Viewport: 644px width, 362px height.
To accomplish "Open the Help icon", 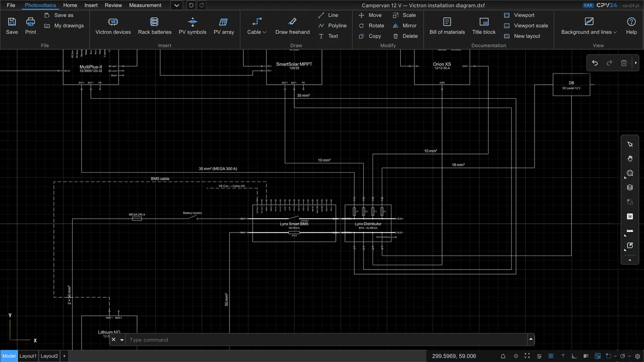I will click(631, 22).
